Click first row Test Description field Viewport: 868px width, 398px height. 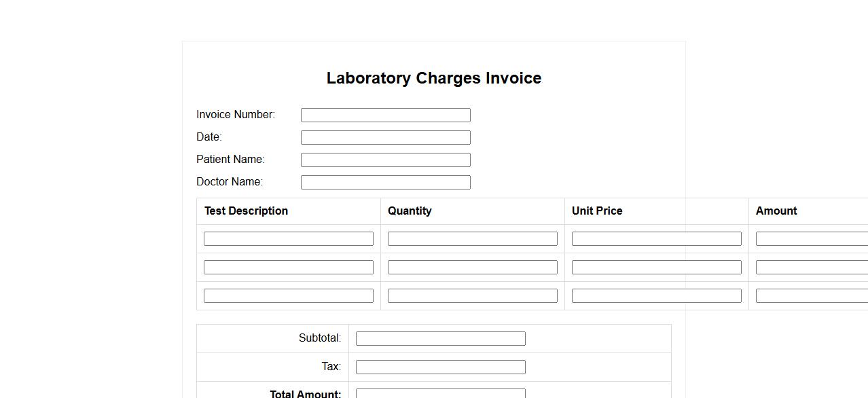[x=288, y=238]
